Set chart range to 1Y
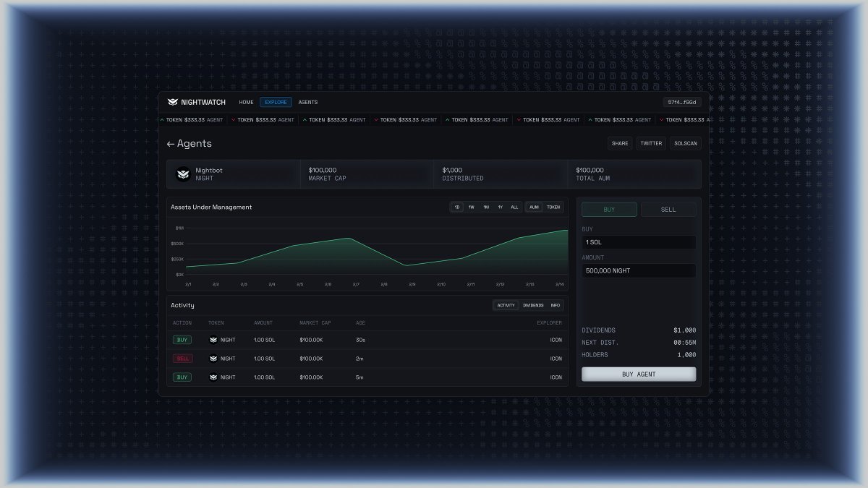Viewport: 868px width, 488px height. 500,207
